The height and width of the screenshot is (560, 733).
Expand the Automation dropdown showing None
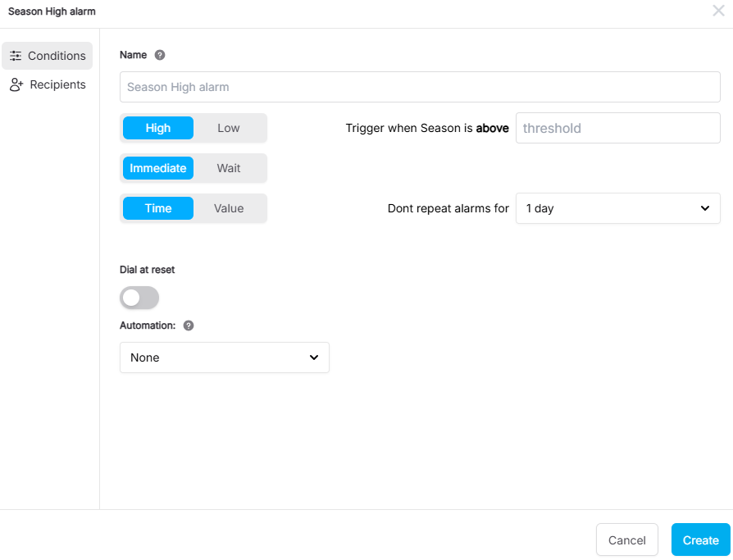224,357
